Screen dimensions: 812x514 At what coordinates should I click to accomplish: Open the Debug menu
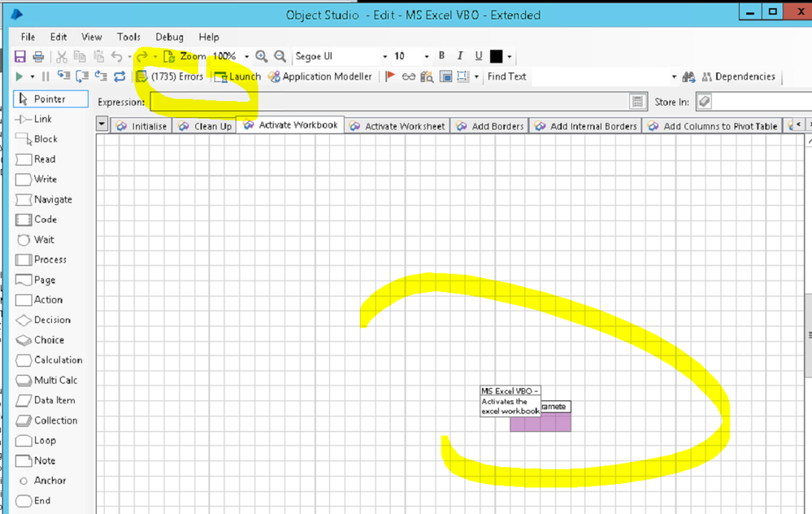[x=169, y=37]
